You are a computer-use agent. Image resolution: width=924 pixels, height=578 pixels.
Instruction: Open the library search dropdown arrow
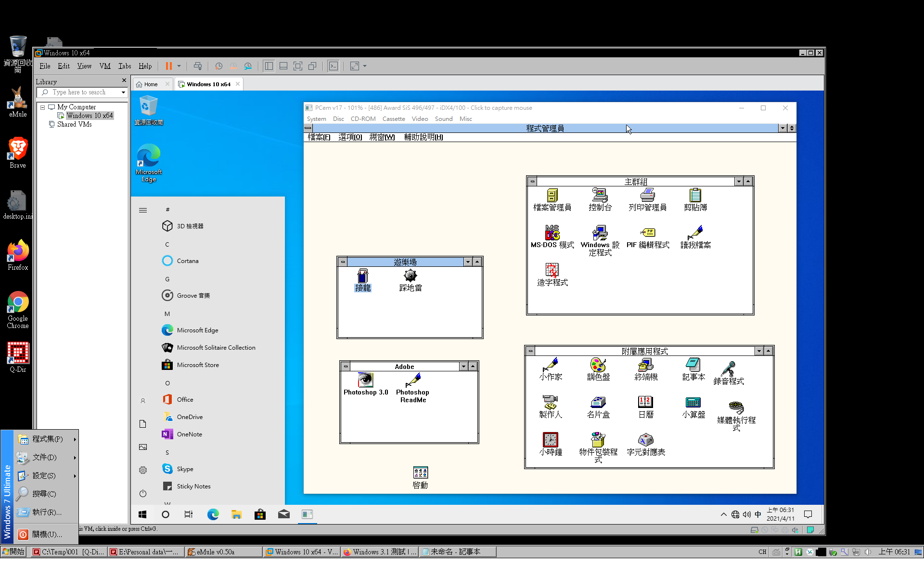coord(123,92)
